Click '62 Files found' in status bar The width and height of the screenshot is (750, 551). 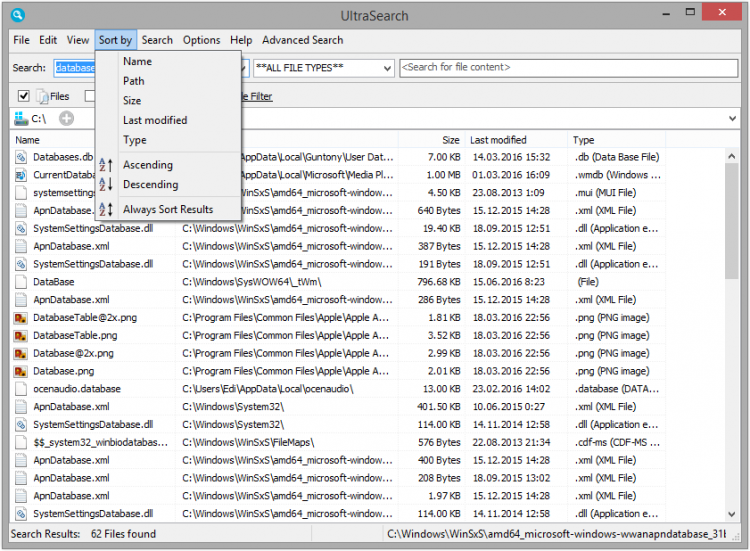pyautogui.click(x=123, y=534)
